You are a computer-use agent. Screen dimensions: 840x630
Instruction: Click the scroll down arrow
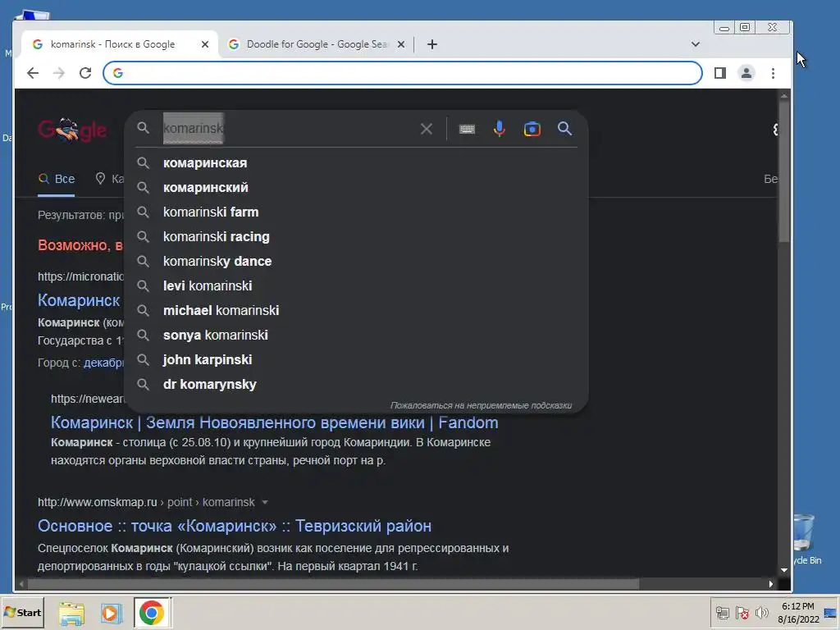click(784, 570)
